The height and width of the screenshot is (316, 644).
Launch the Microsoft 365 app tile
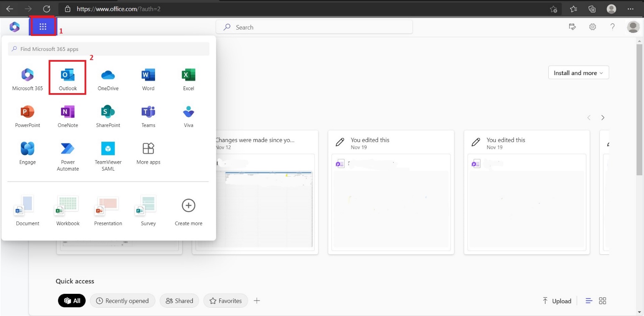pyautogui.click(x=28, y=80)
